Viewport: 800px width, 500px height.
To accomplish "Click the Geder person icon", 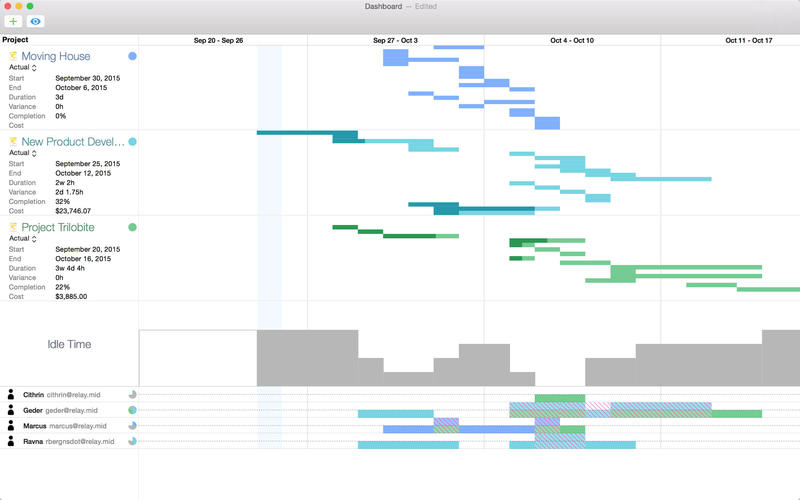I will tap(11, 410).
